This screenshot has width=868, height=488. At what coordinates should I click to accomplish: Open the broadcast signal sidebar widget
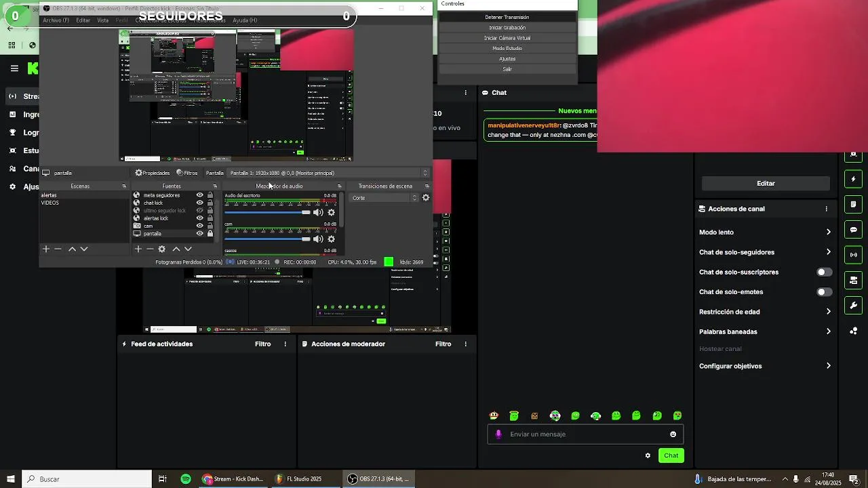pos(854,255)
